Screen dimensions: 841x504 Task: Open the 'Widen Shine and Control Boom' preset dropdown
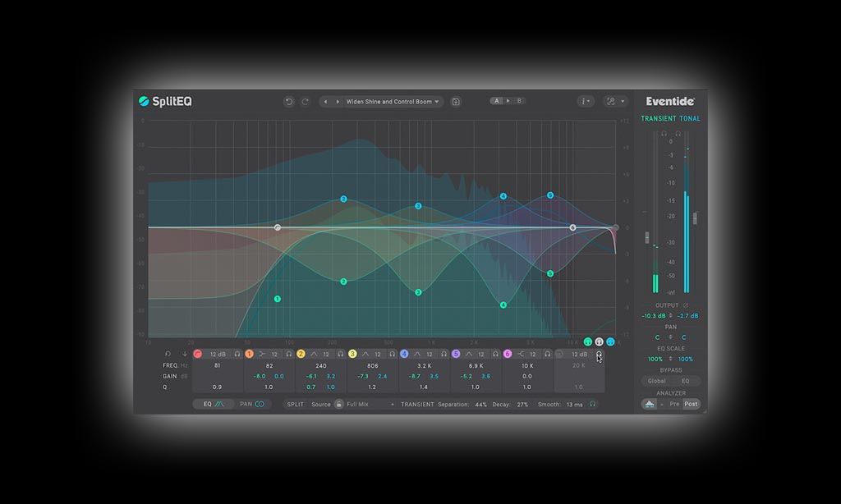click(393, 101)
